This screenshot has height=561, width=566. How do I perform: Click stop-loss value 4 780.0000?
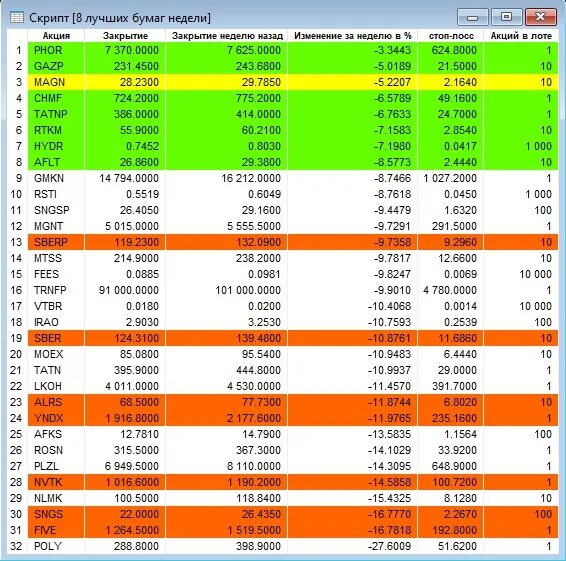(450, 290)
